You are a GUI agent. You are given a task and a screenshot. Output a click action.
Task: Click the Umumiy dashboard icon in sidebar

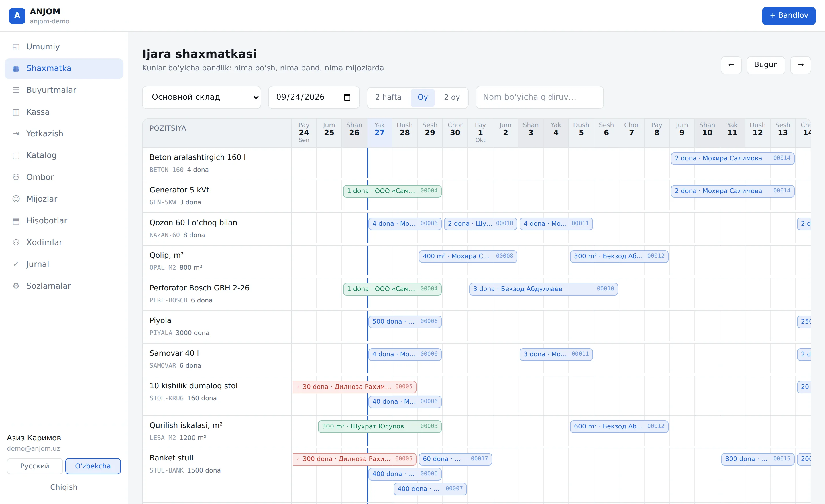[16, 47]
